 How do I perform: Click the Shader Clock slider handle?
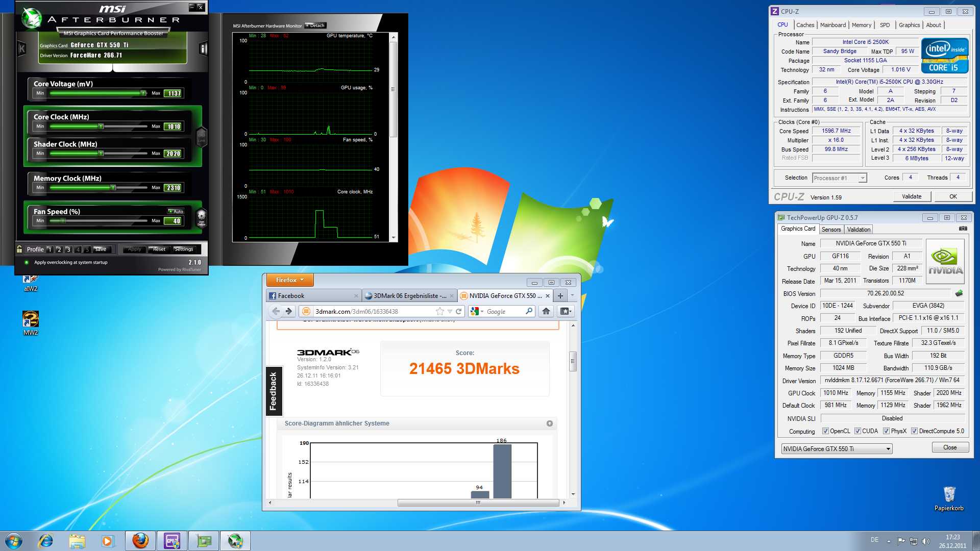[101, 153]
